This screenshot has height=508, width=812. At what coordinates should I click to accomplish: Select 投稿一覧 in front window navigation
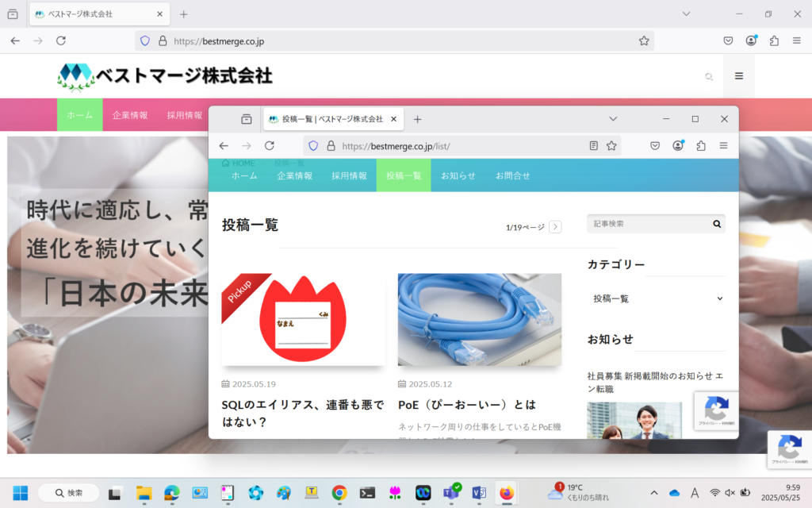point(404,175)
